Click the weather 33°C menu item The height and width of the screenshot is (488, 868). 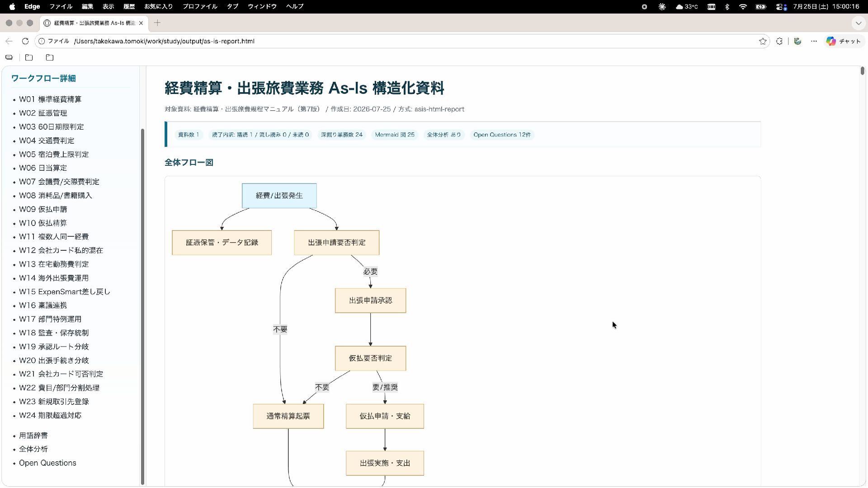pyautogui.click(x=687, y=7)
